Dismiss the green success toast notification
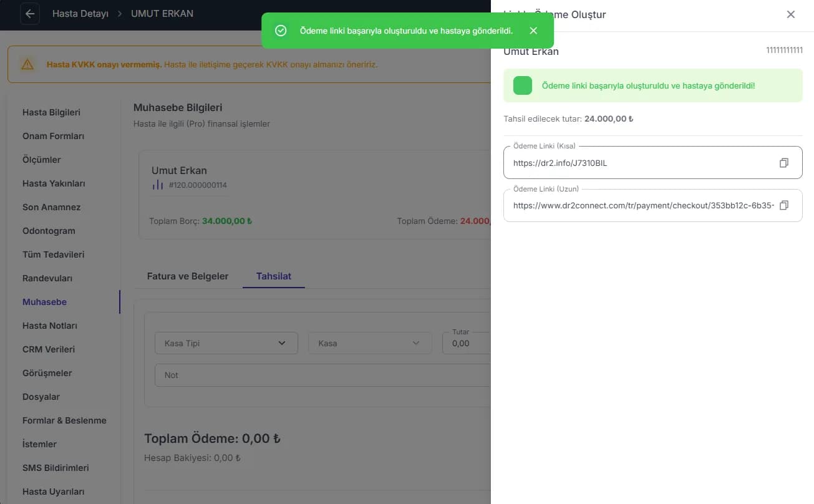814x504 pixels. [533, 31]
